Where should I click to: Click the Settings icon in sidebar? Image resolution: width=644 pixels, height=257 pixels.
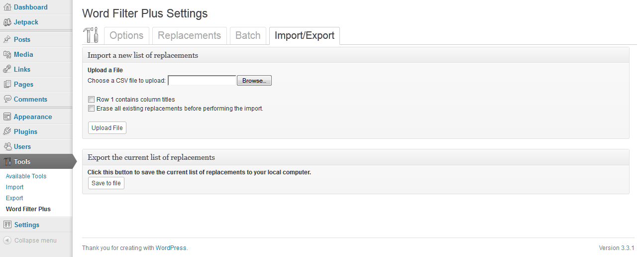[x=7, y=225]
